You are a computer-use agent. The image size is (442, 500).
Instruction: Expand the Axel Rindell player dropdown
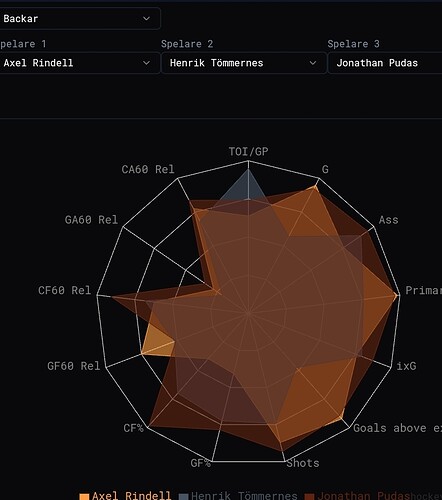(79, 63)
